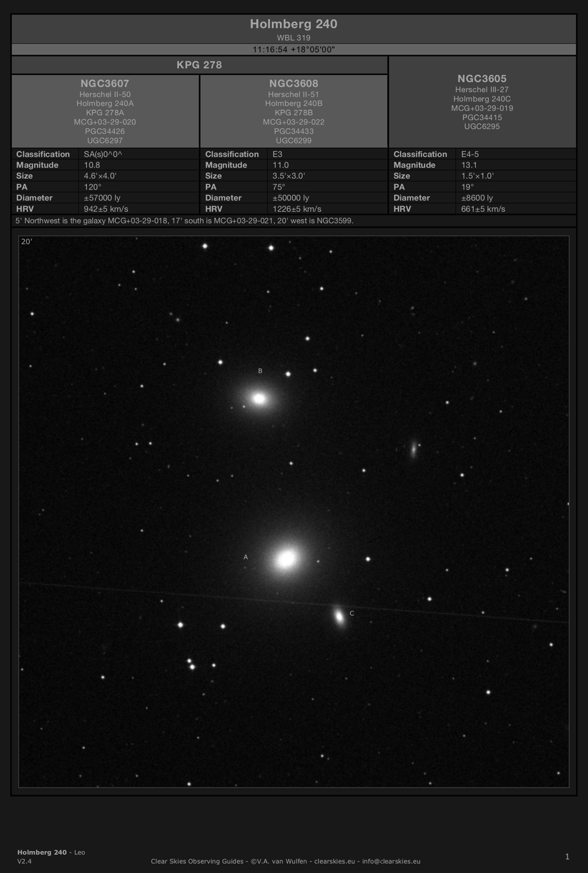Select Herschel II-50 designation
The image size is (588, 873).
pos(105,94)
